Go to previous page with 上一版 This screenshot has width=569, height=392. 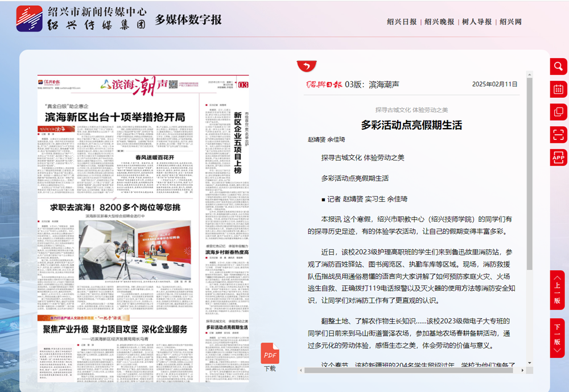[557, 290]
